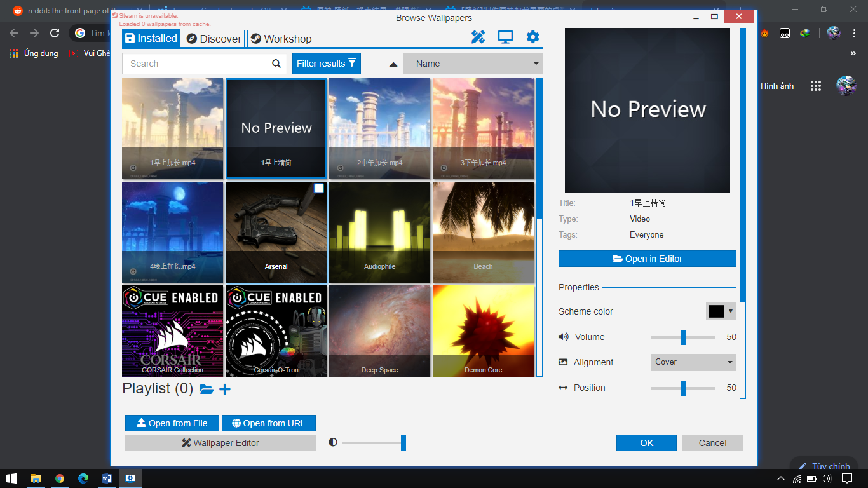Click the Volume slider handle
The image size is (868, 488).
(683, 337)
